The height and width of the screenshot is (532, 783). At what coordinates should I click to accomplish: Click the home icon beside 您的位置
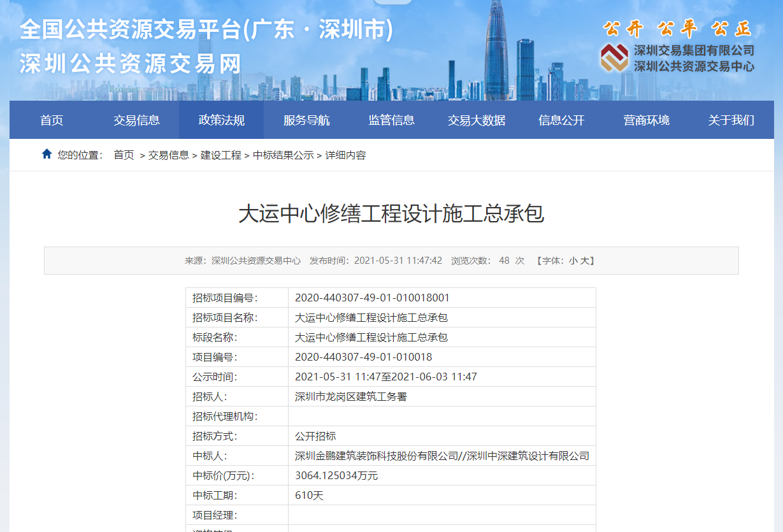(x=47, y=154)
